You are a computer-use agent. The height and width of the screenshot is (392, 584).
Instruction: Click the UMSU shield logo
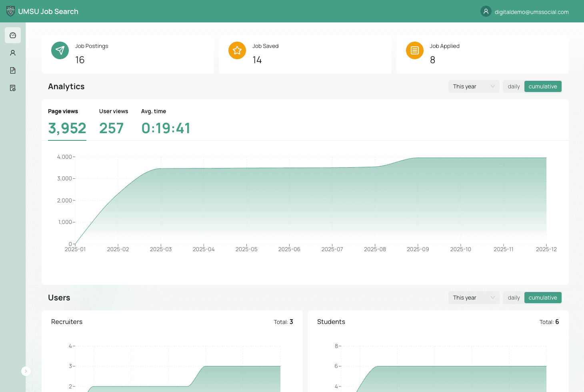pos(11,11)
